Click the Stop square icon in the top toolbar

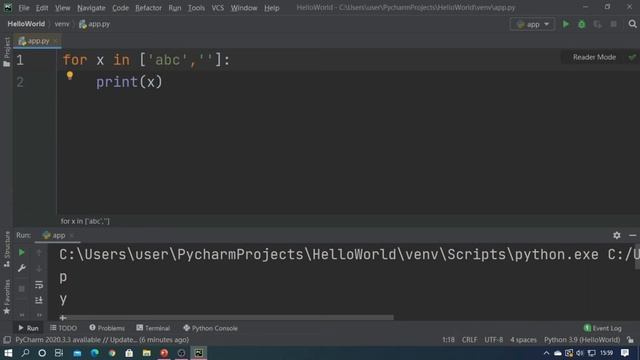tap(613, 24)
